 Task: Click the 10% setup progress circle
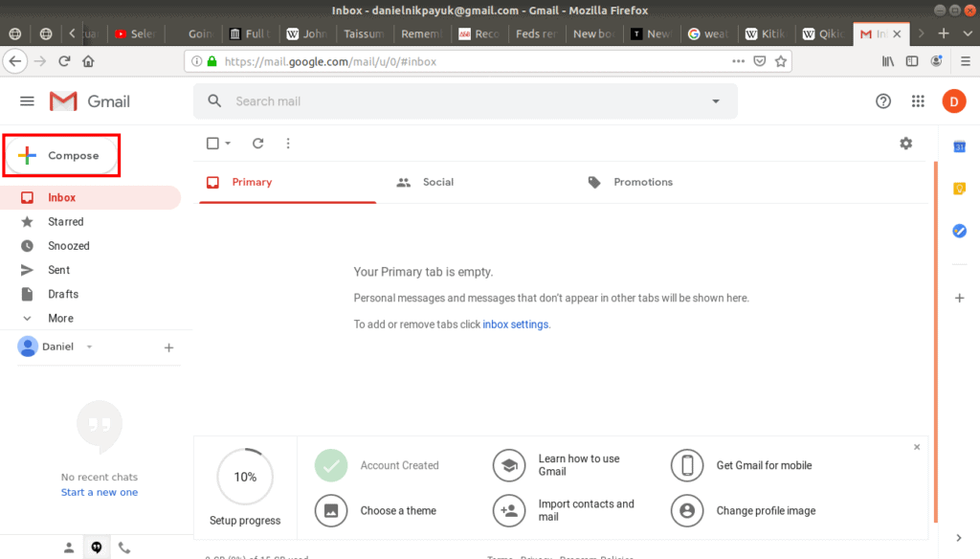coord(245,477)
